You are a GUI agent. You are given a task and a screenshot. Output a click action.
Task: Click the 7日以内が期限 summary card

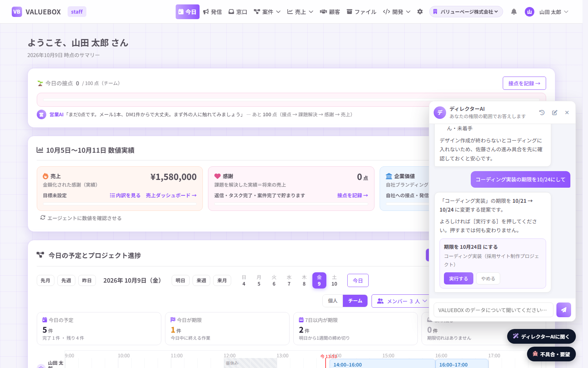pos(355,329)
